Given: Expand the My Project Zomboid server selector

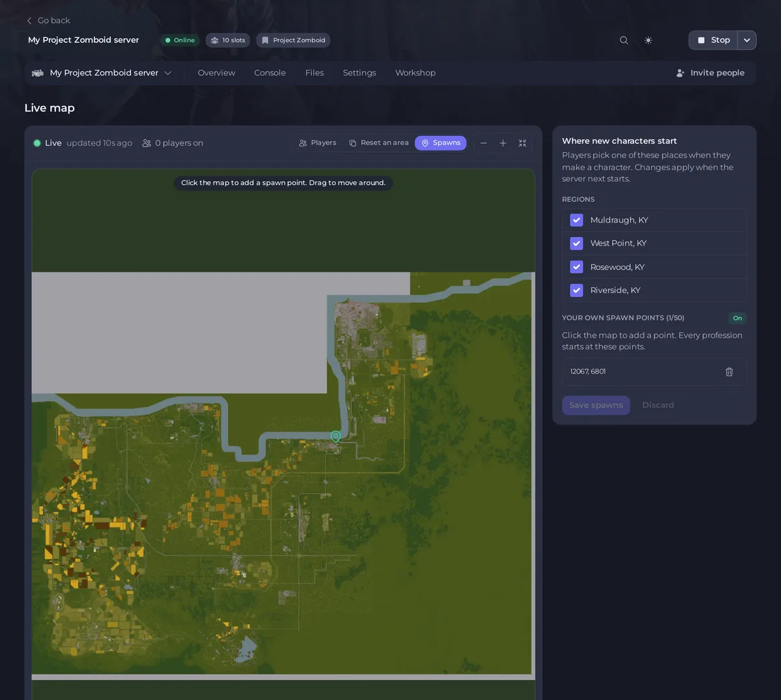Looking at the screenshot, I should click(x=102, y=73).
